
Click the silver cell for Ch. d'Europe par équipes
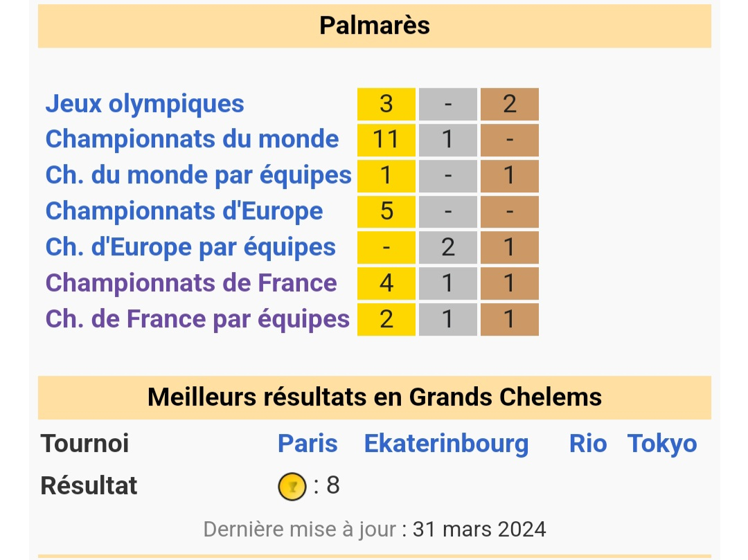[448, 247]
